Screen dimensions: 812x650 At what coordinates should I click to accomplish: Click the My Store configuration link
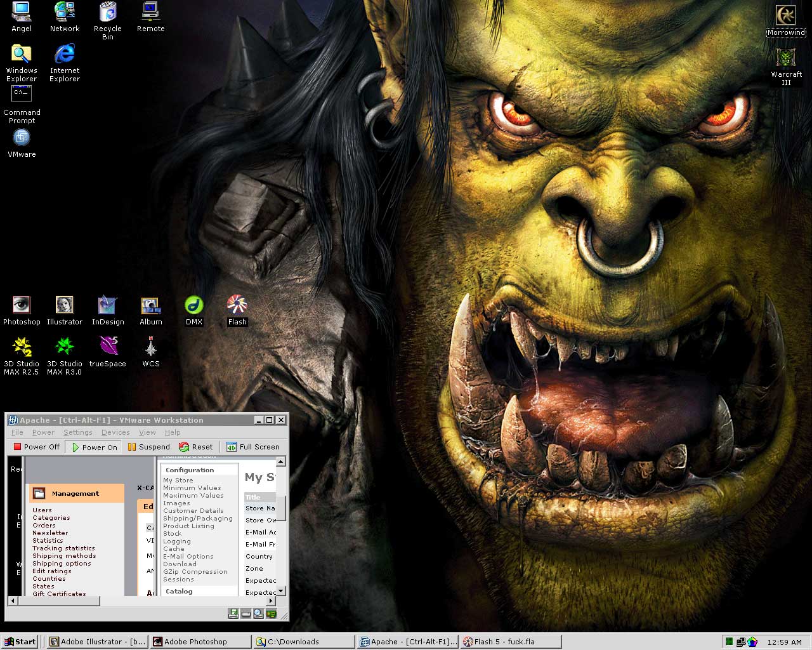[178, 481]
